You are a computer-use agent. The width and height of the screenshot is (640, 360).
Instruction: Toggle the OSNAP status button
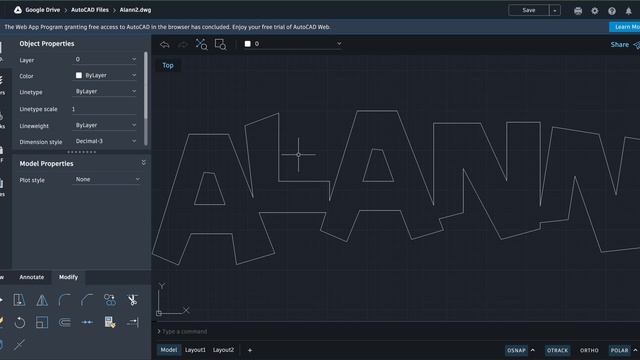pyautogui.click(x=516, y=350)
